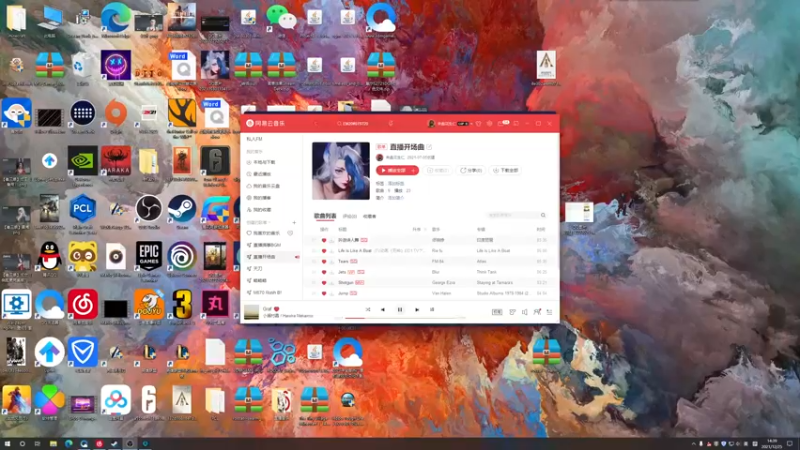Download the song Jump
800x450 pixels.
[331, 293]
